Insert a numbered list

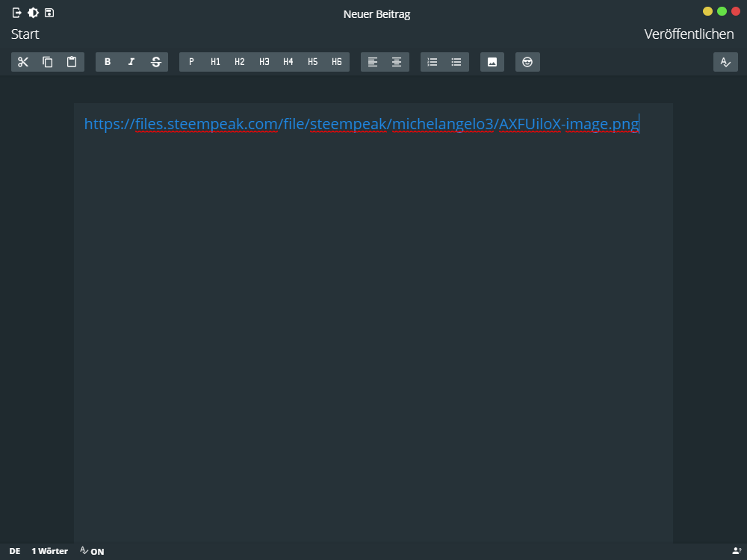433,62
